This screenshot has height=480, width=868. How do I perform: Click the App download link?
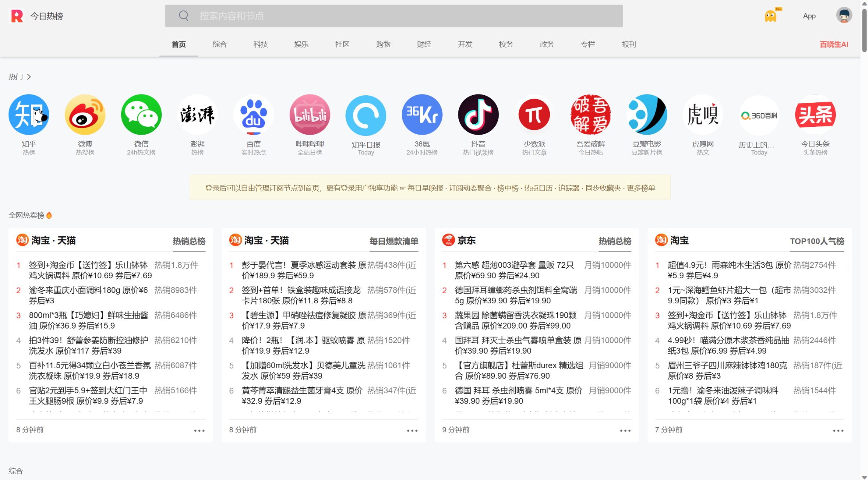[809, 16]
